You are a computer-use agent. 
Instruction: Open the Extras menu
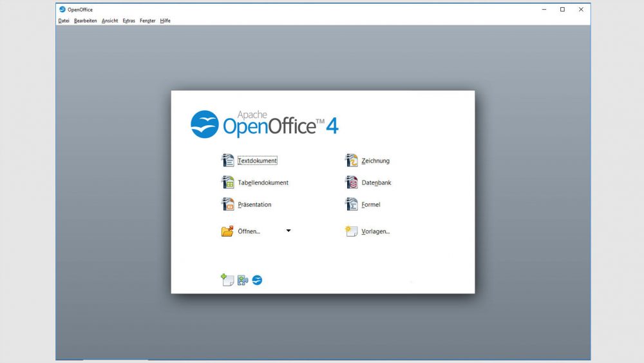[129, 21]
